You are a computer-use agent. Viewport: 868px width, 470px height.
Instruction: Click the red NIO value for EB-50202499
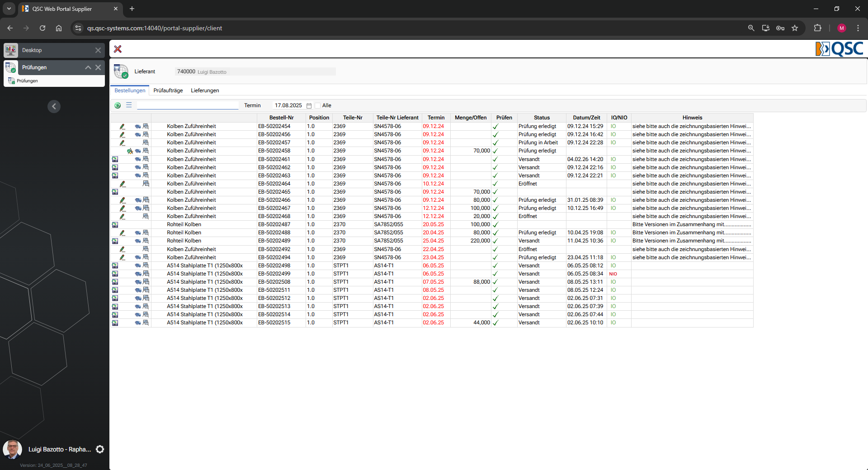pyautogui.click(x=613, y=274)
